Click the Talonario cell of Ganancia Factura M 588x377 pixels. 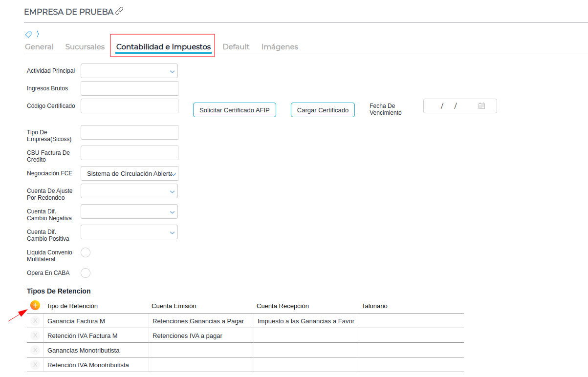click(411, 321)
